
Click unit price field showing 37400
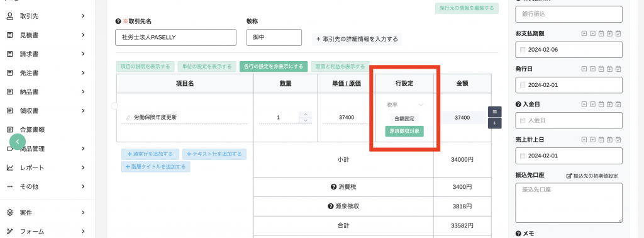[x=347, y=118]
